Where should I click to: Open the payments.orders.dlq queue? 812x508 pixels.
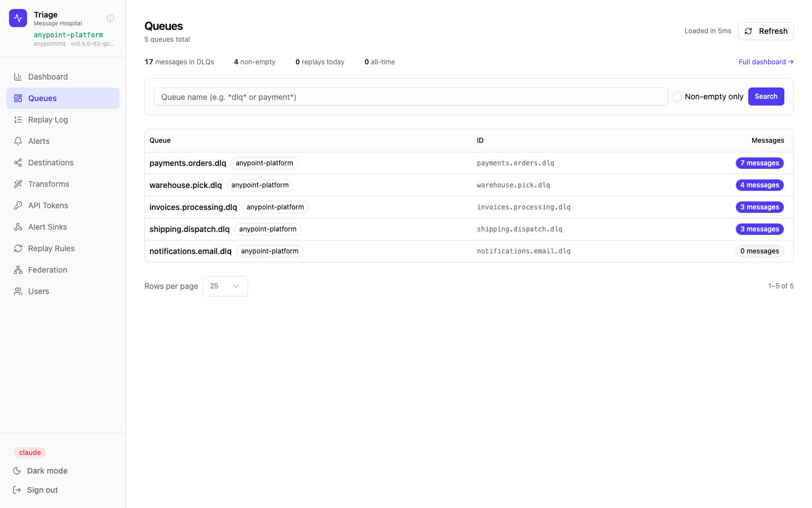[x=188, y=163]
